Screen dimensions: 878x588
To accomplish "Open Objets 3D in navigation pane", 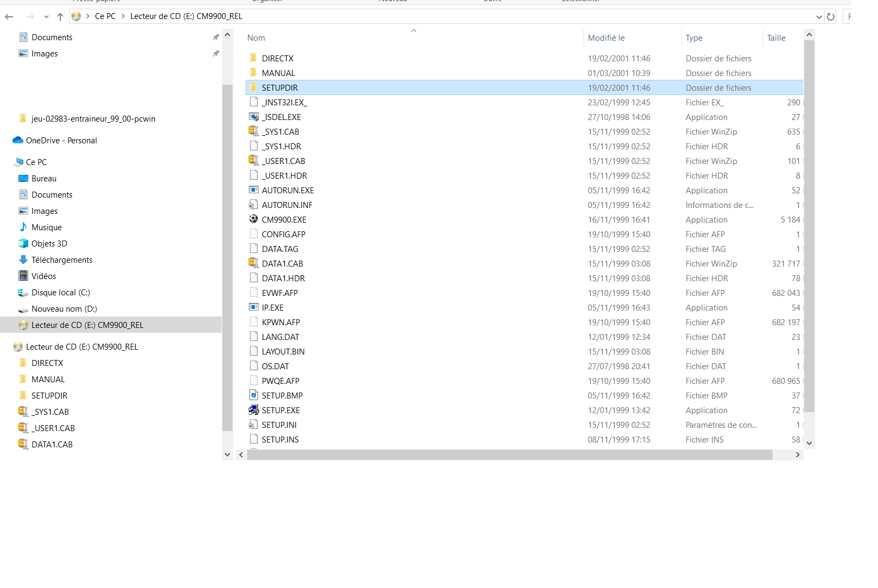I will pos(49,244).
